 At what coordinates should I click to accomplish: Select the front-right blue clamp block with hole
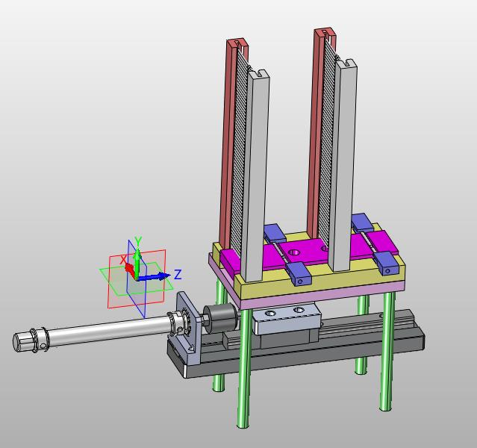coord(387,263)
